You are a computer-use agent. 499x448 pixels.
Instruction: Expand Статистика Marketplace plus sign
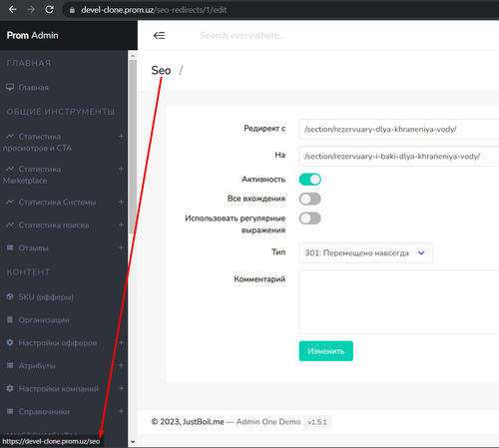pos(121,169)
